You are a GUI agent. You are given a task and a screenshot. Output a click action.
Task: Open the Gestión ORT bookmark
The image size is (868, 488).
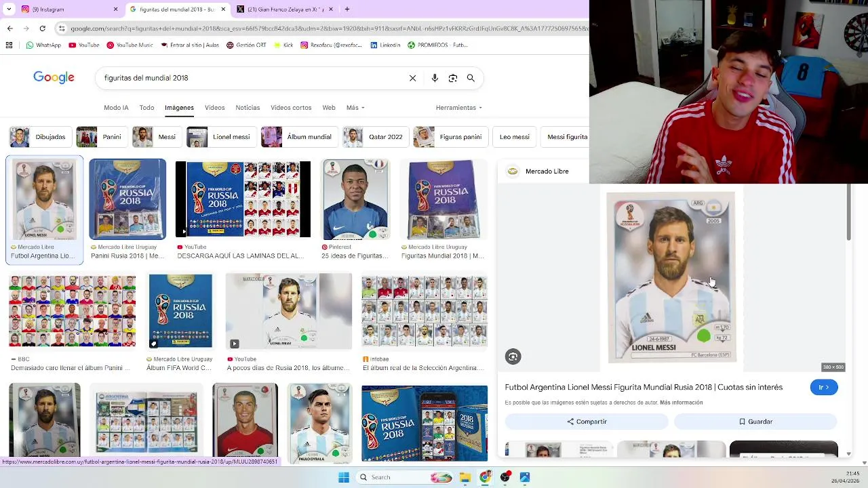pos(246,45)
